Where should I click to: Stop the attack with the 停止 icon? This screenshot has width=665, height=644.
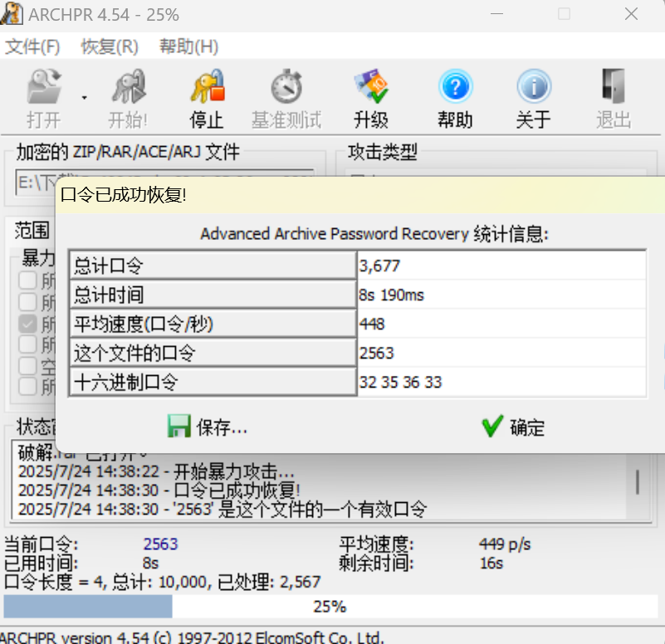pyautogui.click(x=207, y=88)
